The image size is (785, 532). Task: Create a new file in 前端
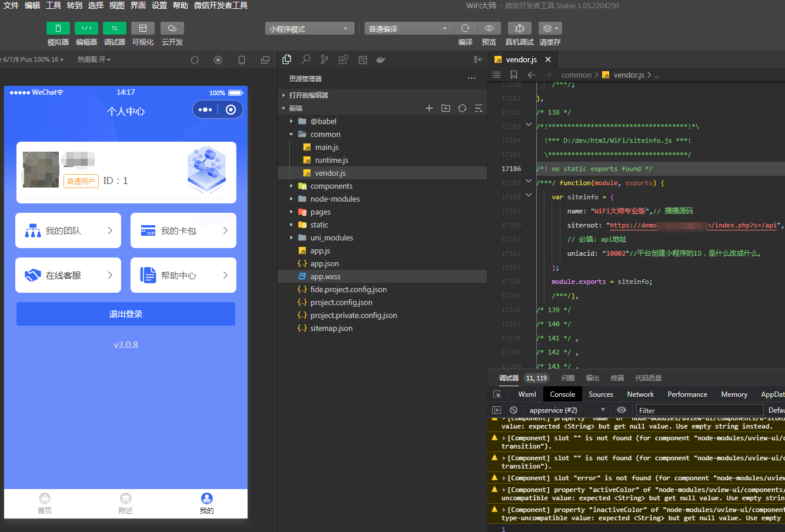429,108
